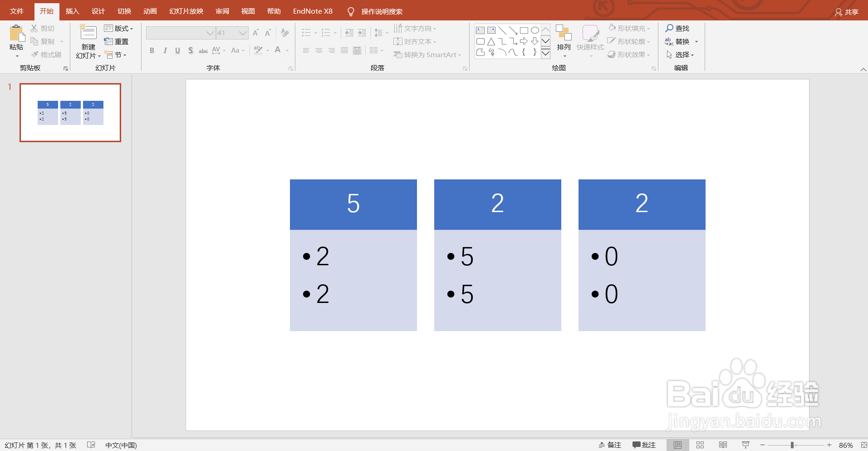Click Convert to SmartArt (转换为 SmartArt)
Screen dimensions: 868x451
[x=427, y=55]
